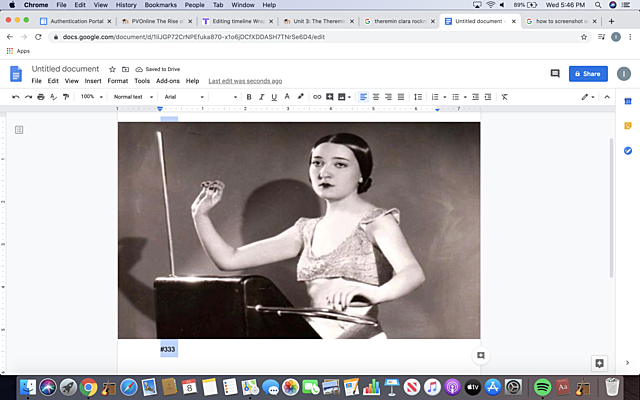This screenshot has height=400, width=640.
Task: Click the Untitled document title field
Action: click(65, 69)
